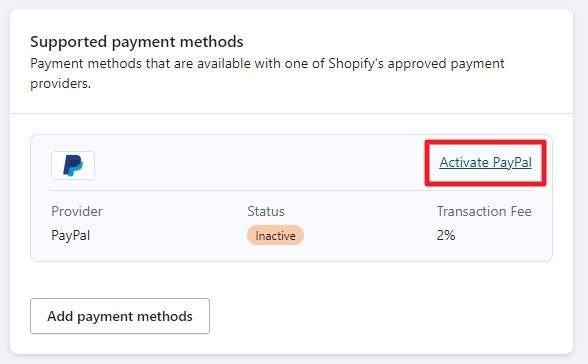Click the Add payment methods button

coord(120,316)
